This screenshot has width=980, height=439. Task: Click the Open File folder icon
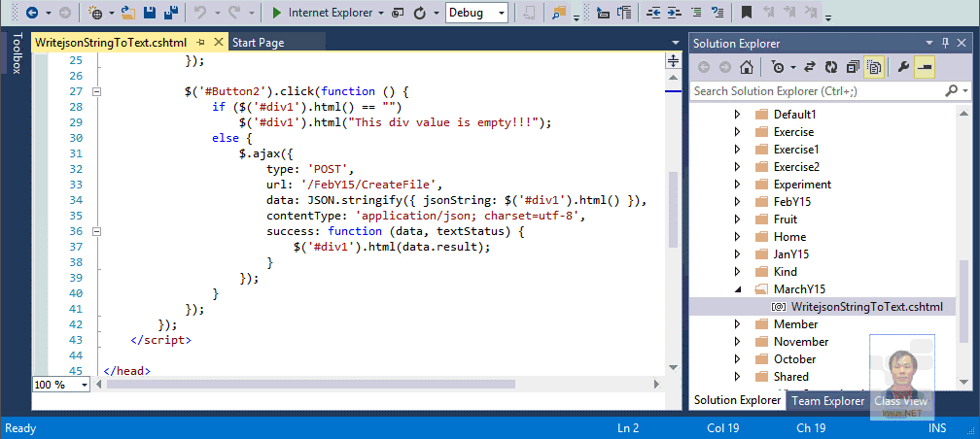pos(128,13)
